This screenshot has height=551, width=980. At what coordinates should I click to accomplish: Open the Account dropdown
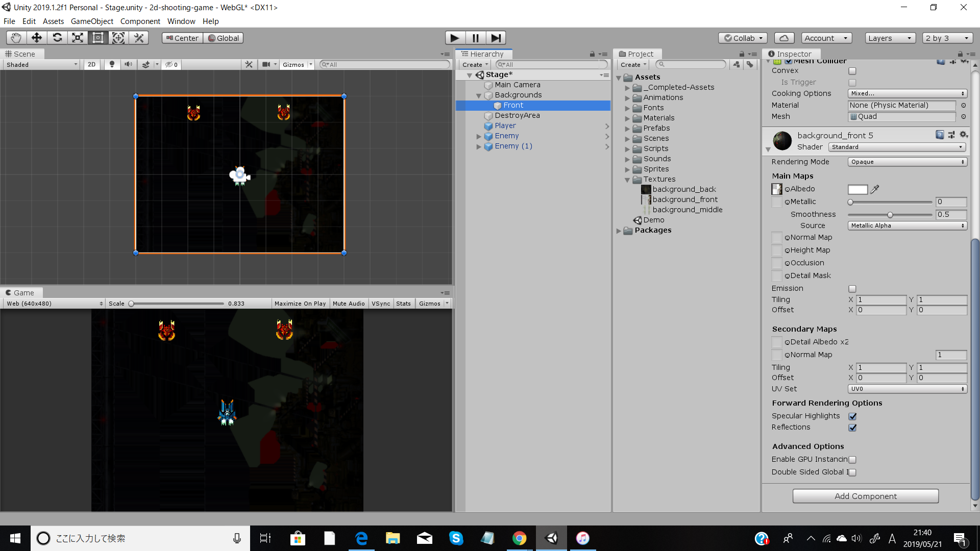826,38
